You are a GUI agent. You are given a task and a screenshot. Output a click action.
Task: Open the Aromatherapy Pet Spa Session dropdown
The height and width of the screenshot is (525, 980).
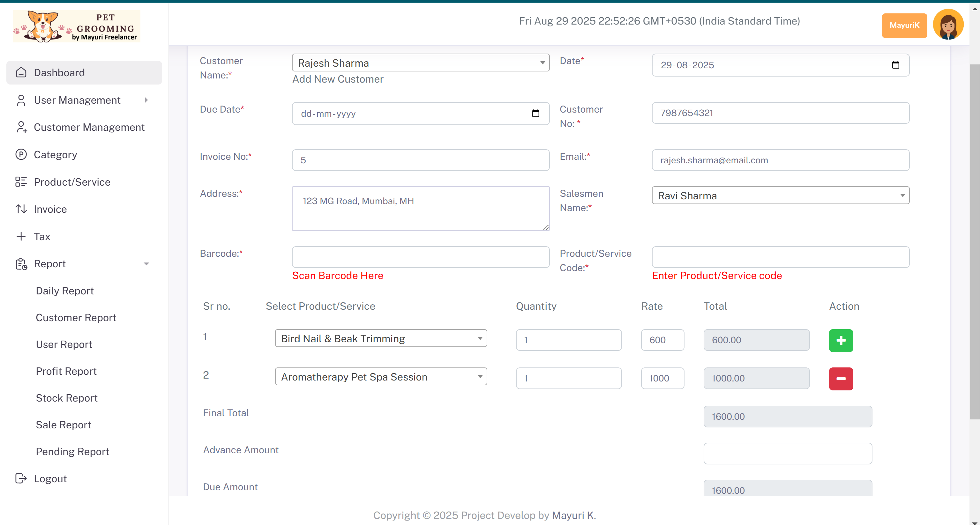381,377
